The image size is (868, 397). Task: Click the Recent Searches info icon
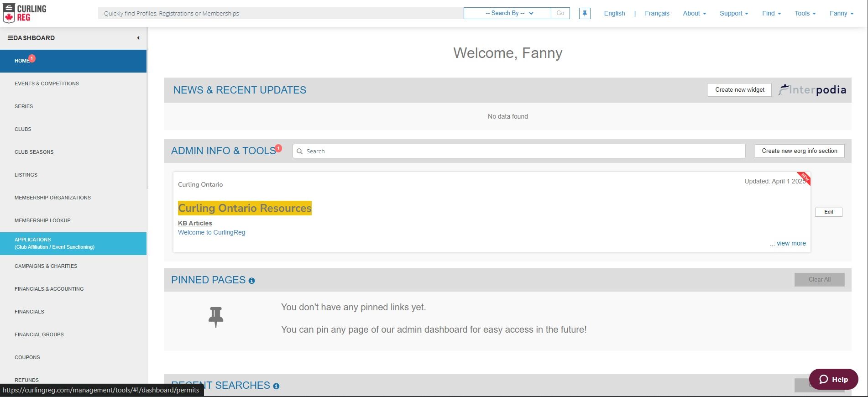(276, 386)
